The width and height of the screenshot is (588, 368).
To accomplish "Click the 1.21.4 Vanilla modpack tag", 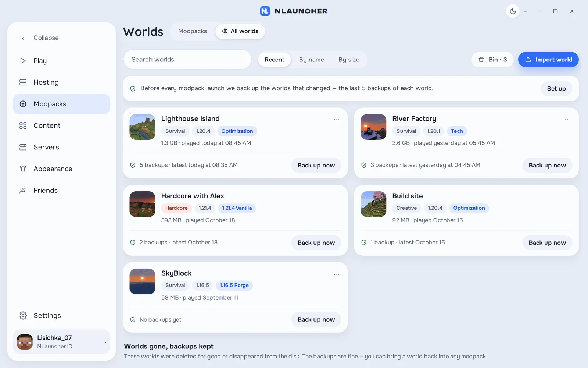I will click(x=237, y=208).
